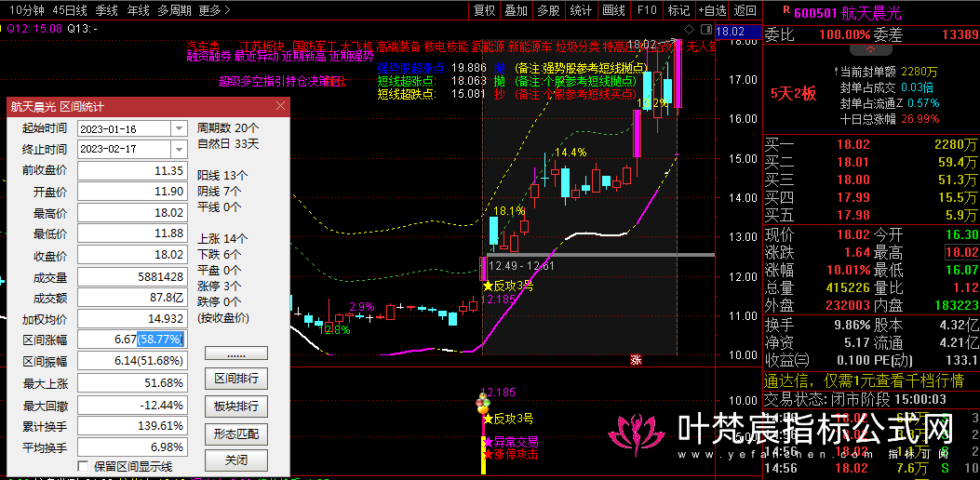Switch to the 年线 period tab
The width and height of the screenshot is (980, 480).
(x=138, y=10)
